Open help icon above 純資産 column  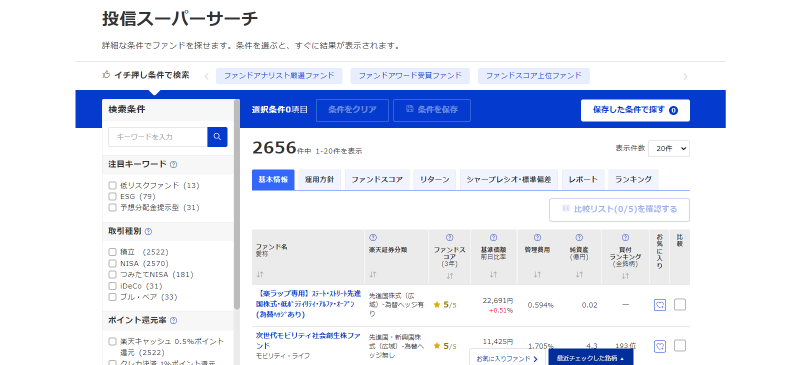click(x=579, y=237)
